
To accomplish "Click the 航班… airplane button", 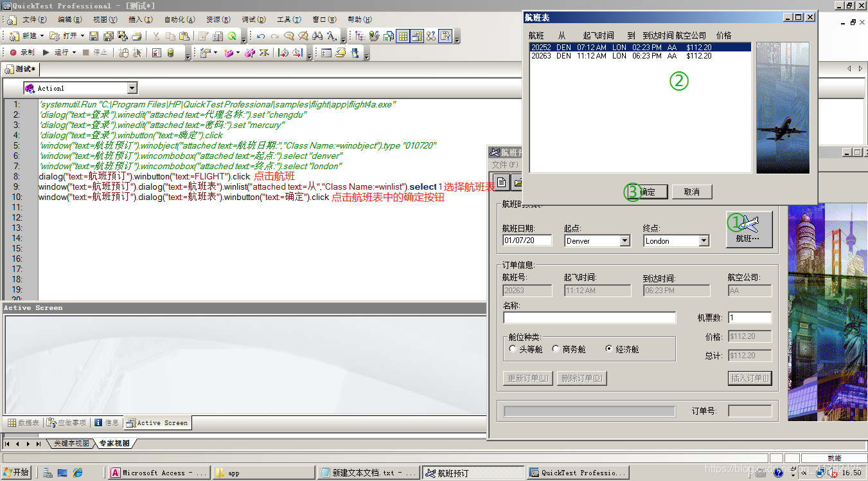I will (x=748, y=230).
